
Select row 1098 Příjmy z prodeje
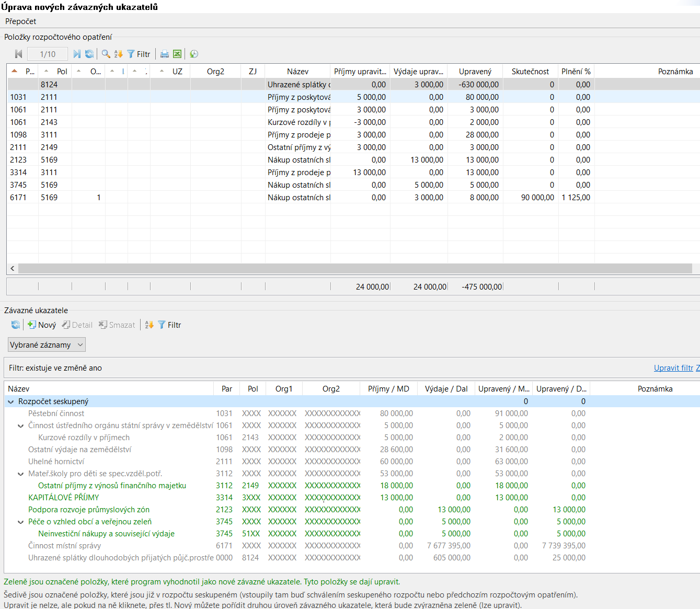(x=353, y=134)
